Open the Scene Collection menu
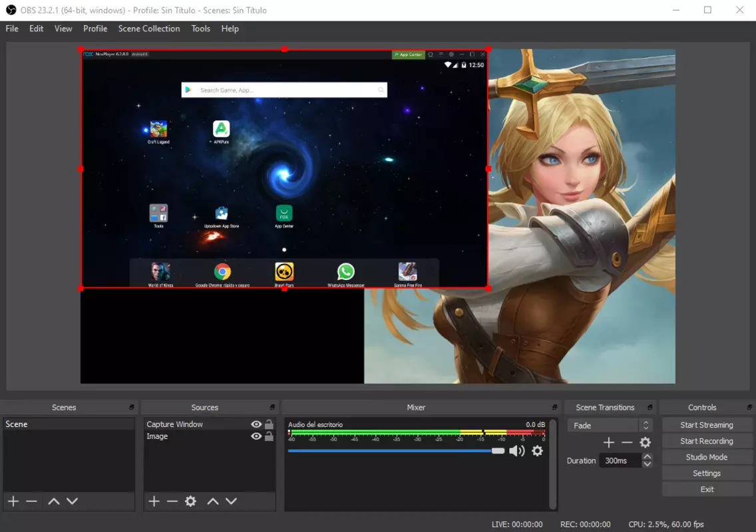 click(x=149, y=29)
